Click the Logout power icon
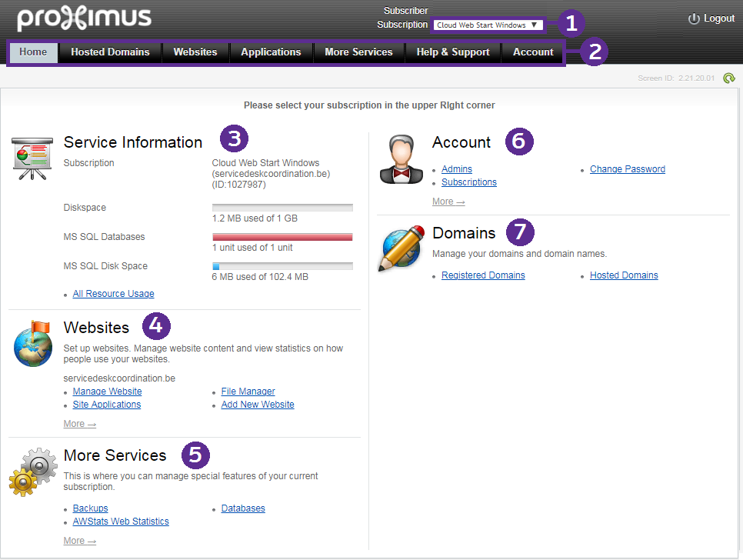 pyautogui.click(x=694, y=18)
